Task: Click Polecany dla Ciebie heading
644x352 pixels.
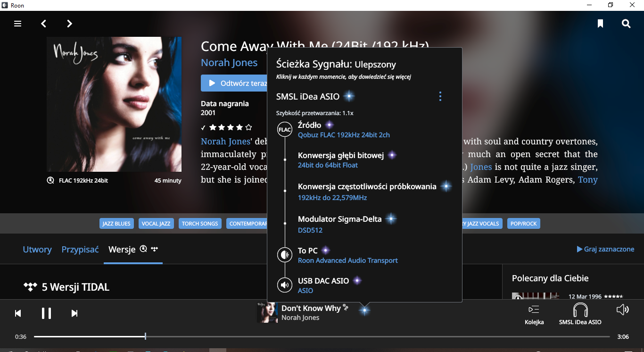Action: 550,278
